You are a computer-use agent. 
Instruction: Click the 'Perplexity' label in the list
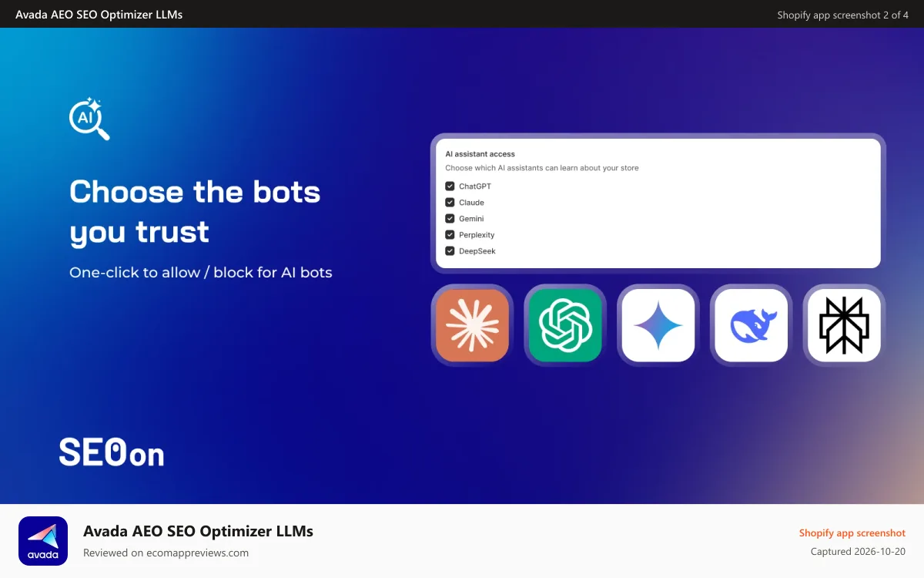pos(477,235)
